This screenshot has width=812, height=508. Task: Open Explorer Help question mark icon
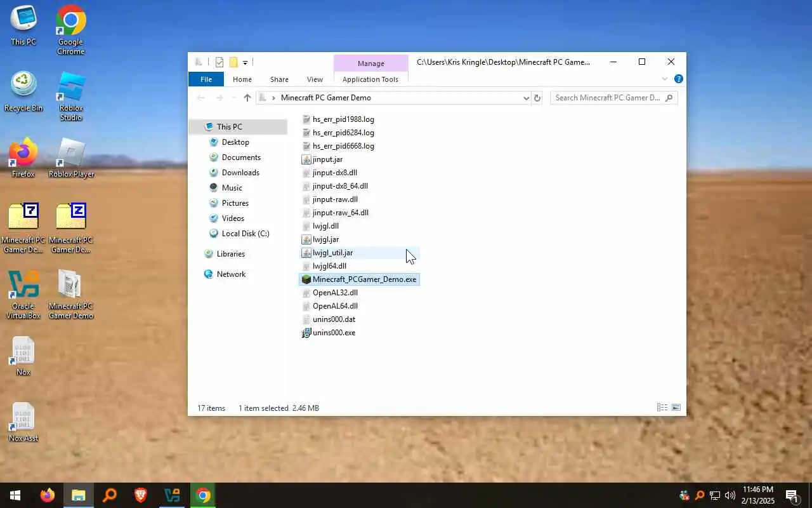coord(678,79)
